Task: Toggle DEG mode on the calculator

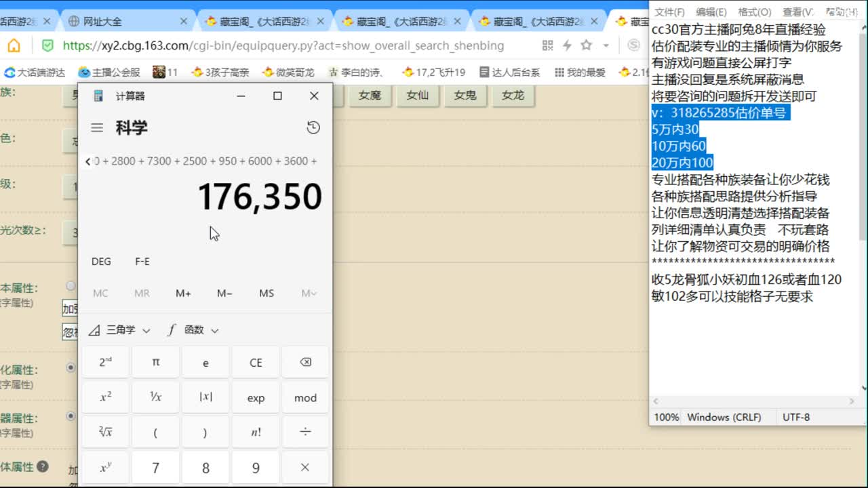Action: tap(100, 261)
